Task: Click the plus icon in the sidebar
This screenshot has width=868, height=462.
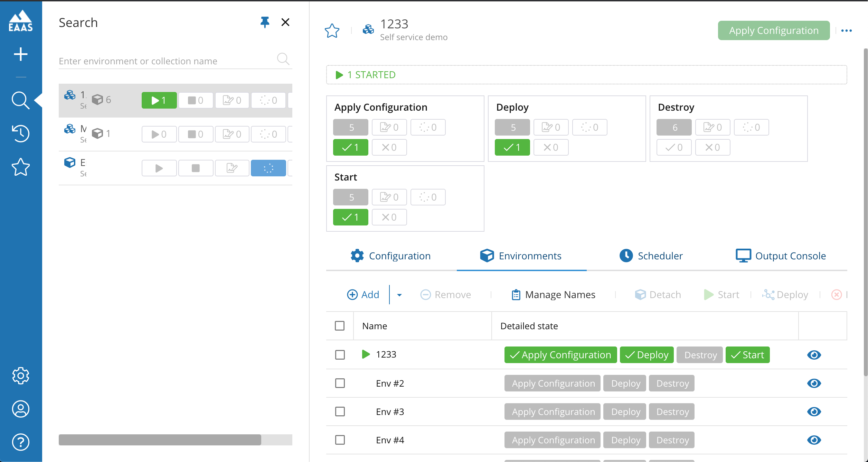Action: (21, 54)
